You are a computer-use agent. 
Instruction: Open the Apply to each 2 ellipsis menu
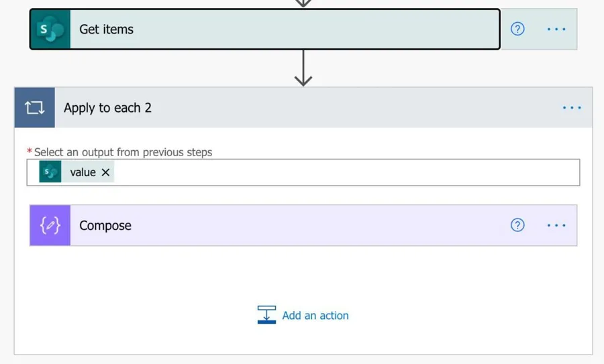coord(572,108)
